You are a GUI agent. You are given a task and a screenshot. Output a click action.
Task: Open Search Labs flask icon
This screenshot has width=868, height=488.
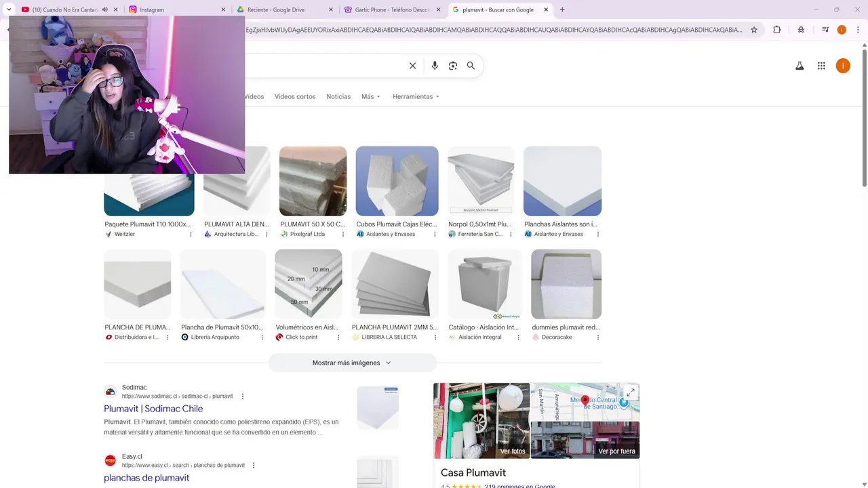pos(800,66)
